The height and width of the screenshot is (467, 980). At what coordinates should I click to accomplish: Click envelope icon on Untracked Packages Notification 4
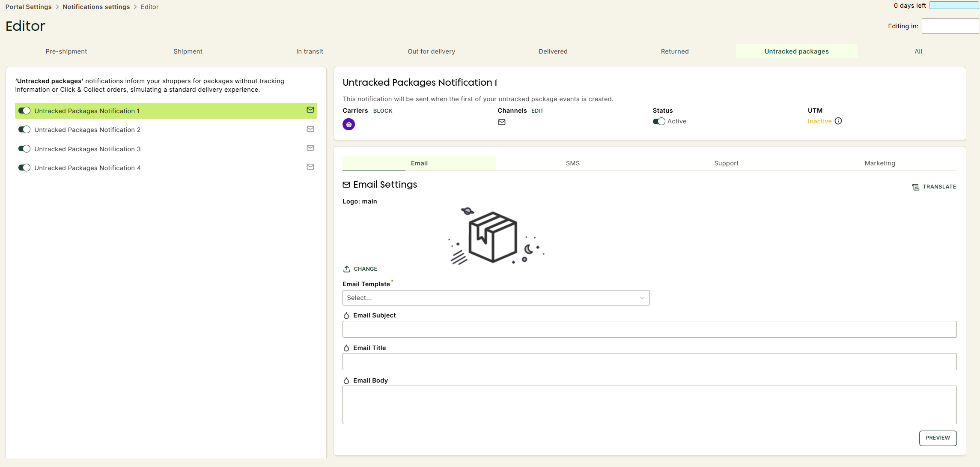coord(310,167)
